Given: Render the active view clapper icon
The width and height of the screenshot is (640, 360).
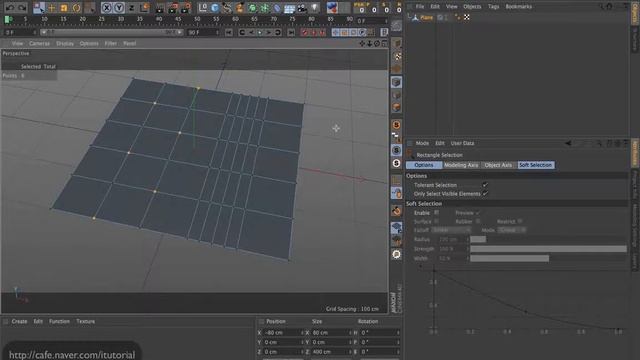Looking at the screenshot, I should (160, 8).
